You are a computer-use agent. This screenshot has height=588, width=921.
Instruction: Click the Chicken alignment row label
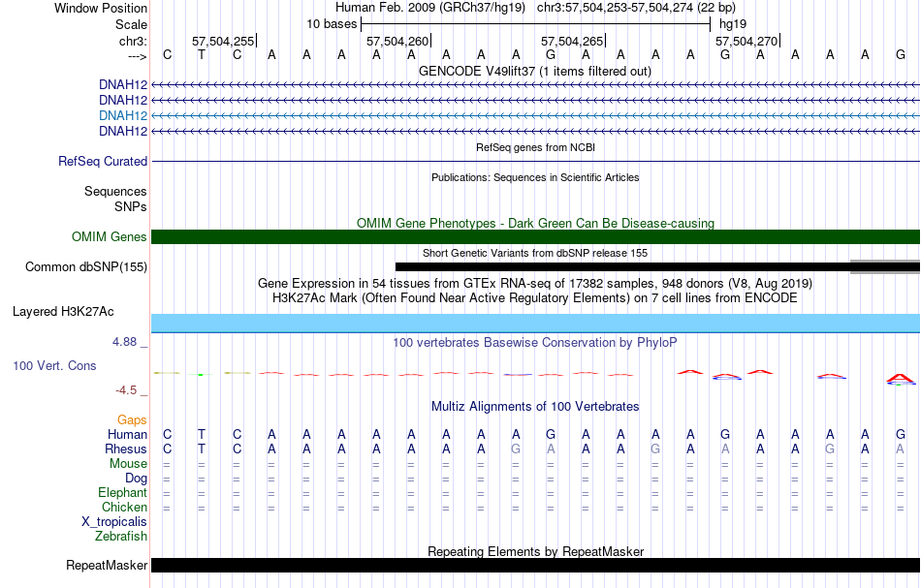click(124, 507)
